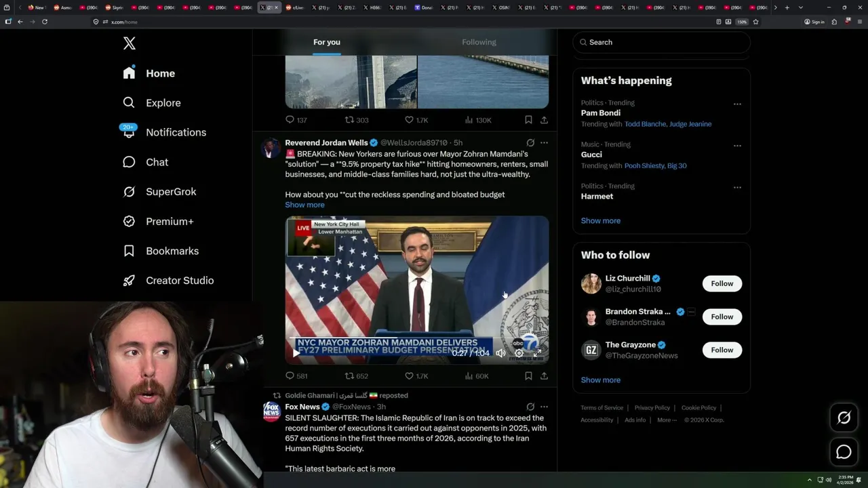Open the Explore search icon
868x488 pixels.
click(129, 102)
